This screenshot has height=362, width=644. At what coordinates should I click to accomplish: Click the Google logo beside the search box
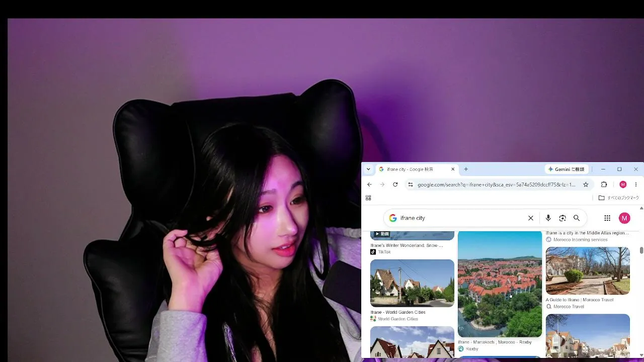click(x=393, y=218)
